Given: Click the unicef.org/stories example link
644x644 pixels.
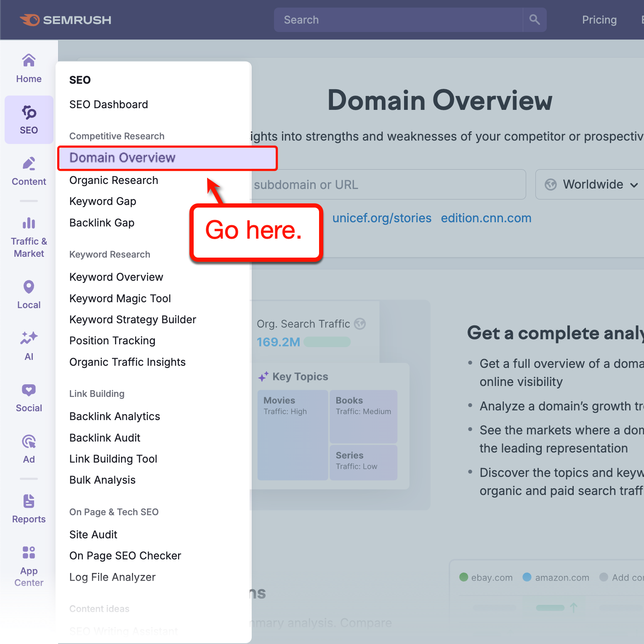Looking at the screenshot, I should [381, 218].
